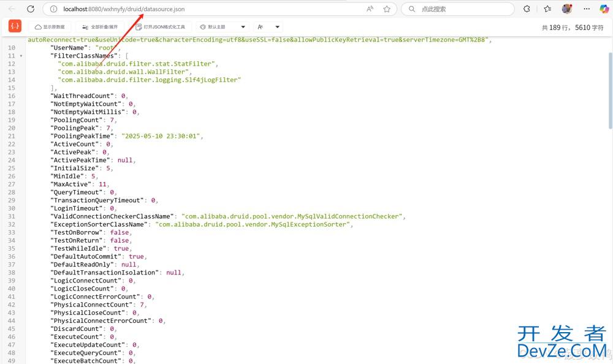Click the "ActivePeakTime" key

click(80, 161)
